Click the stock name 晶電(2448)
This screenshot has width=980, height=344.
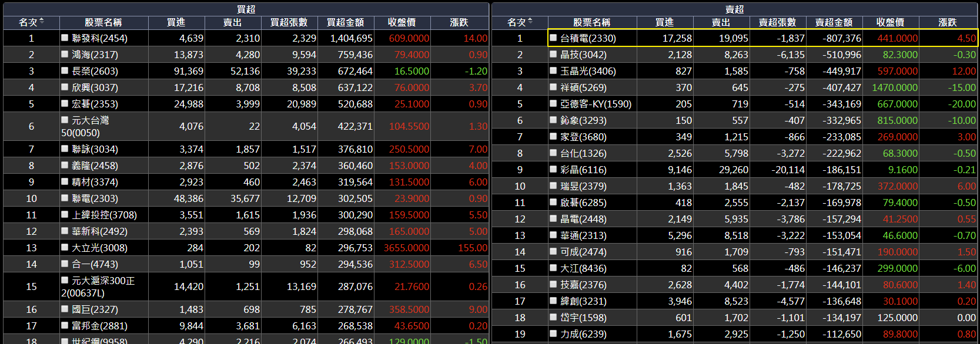pos(583,219)
